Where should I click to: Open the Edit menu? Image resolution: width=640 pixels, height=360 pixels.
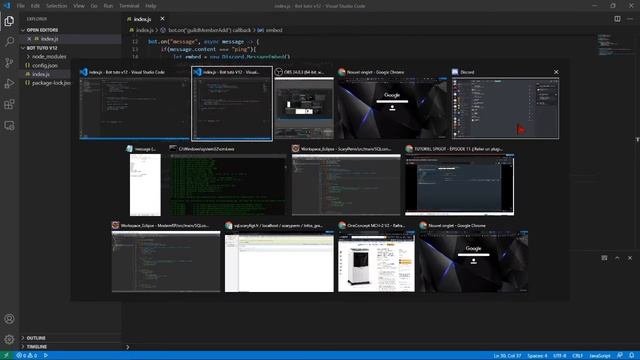(x=35, y=6)
